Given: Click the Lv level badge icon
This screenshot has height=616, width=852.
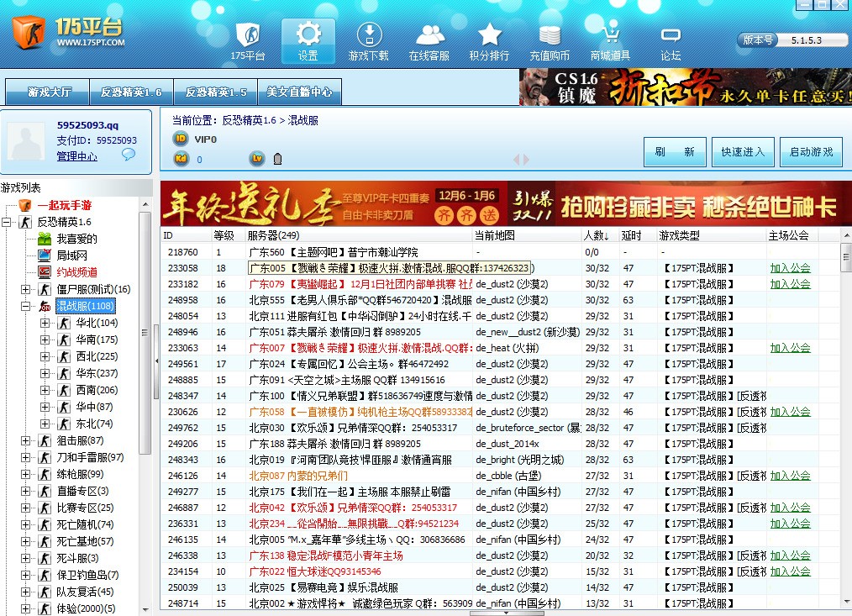Looking at the screenshot, I should pos(257,159).
